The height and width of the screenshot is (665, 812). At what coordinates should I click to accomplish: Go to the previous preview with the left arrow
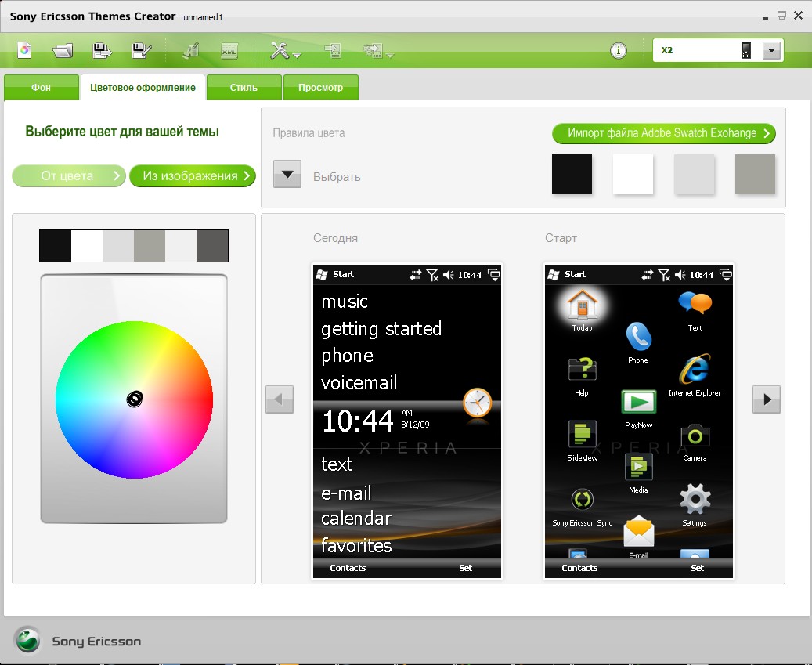280,399
